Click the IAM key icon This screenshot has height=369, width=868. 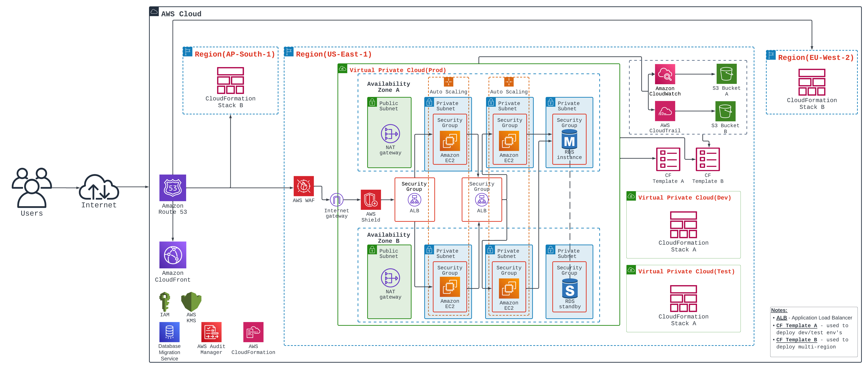coord(165,301)
